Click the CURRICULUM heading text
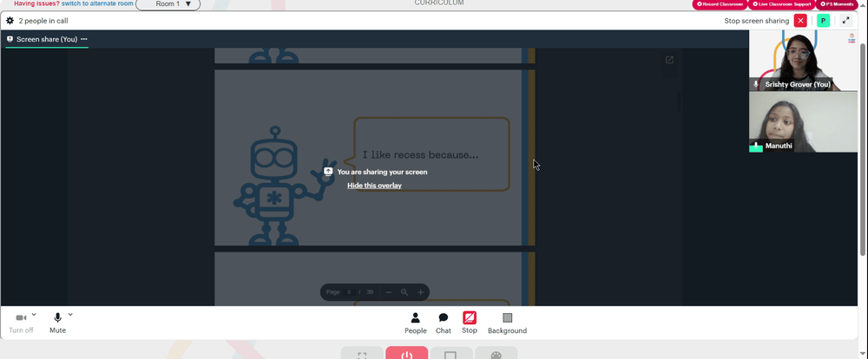The width and height of the screenshot is (868, 359). click(439, 3)
